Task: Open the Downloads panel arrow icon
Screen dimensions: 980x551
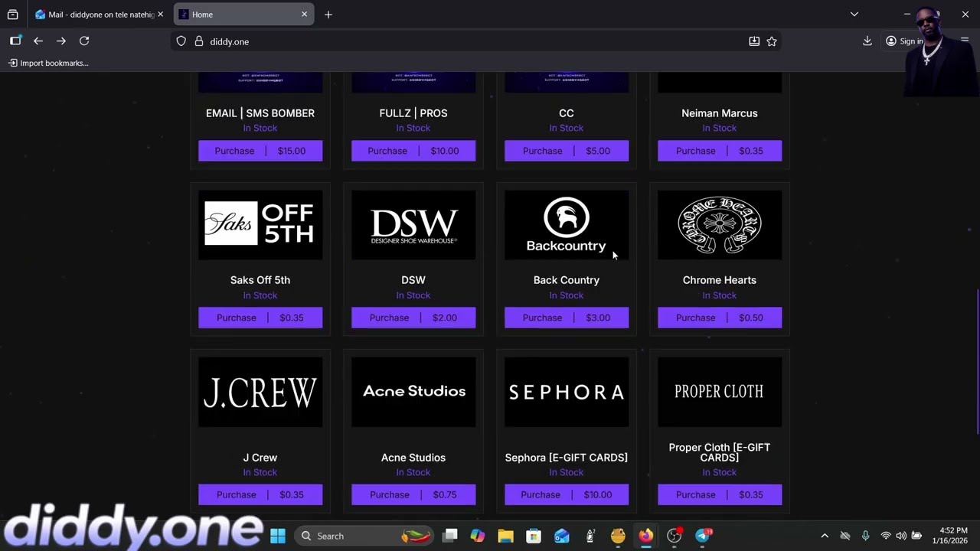Action: (x=867, y=41)
